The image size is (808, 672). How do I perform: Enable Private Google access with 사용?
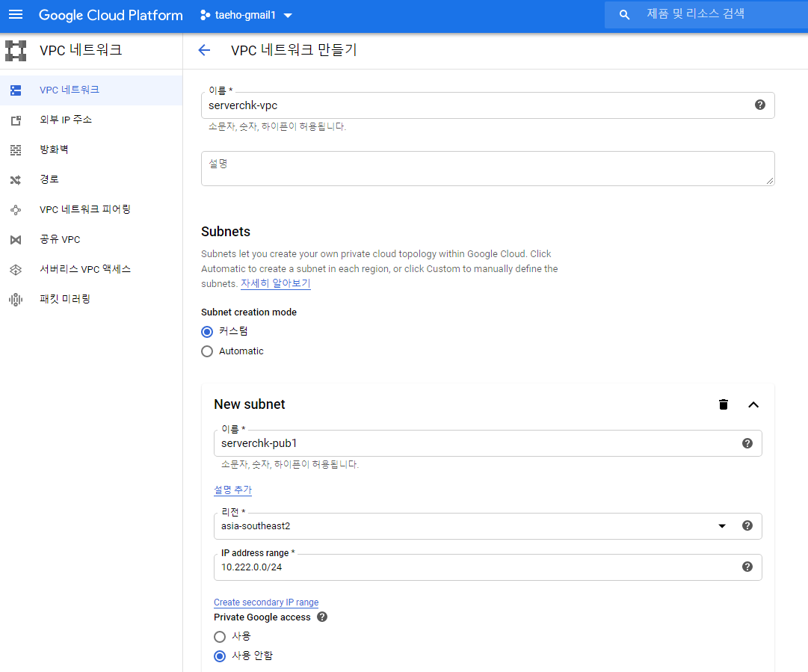pyautogui.click(x=220, y=637)
